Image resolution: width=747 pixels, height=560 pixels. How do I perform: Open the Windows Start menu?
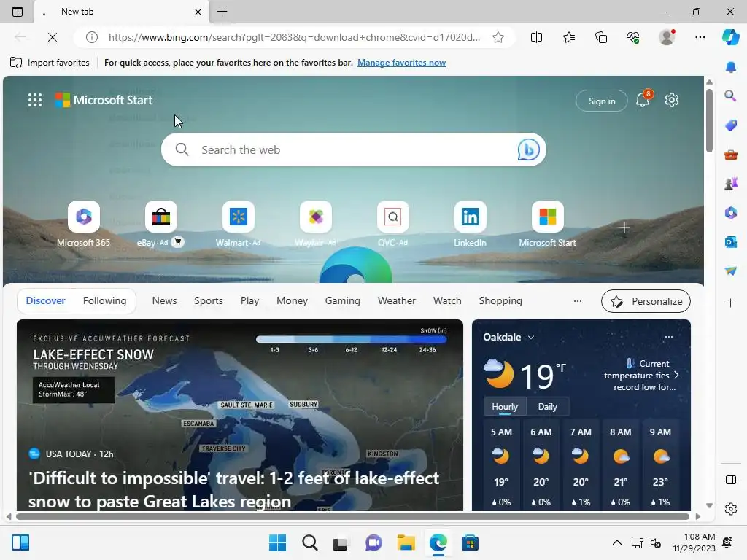click(x=278, y=542)
